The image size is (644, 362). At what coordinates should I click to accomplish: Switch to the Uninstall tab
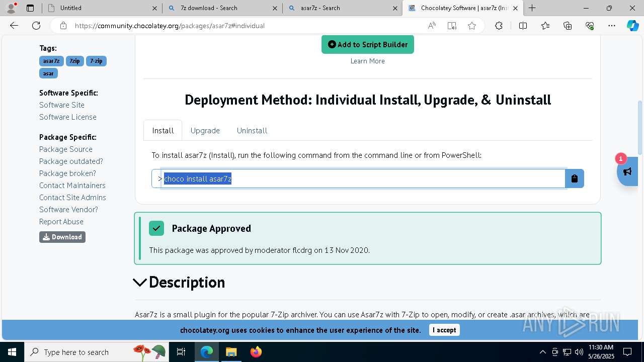click(x=252, y=131)
